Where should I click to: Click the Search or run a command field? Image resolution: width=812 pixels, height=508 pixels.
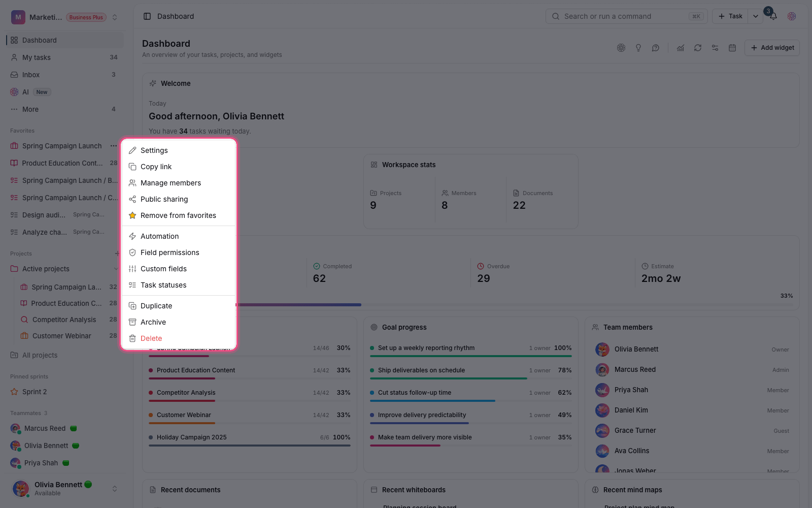pos(627,16)
